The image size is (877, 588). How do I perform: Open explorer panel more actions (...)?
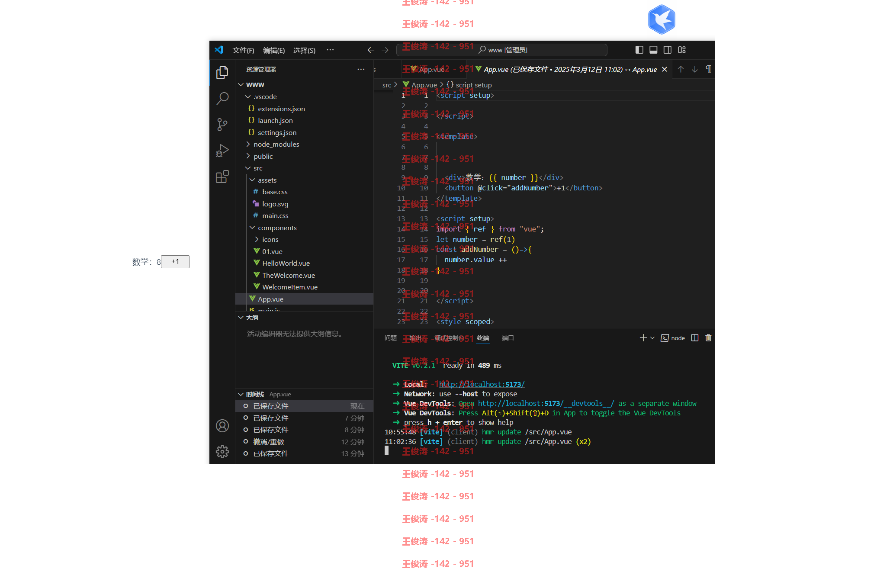coord(361,69)
